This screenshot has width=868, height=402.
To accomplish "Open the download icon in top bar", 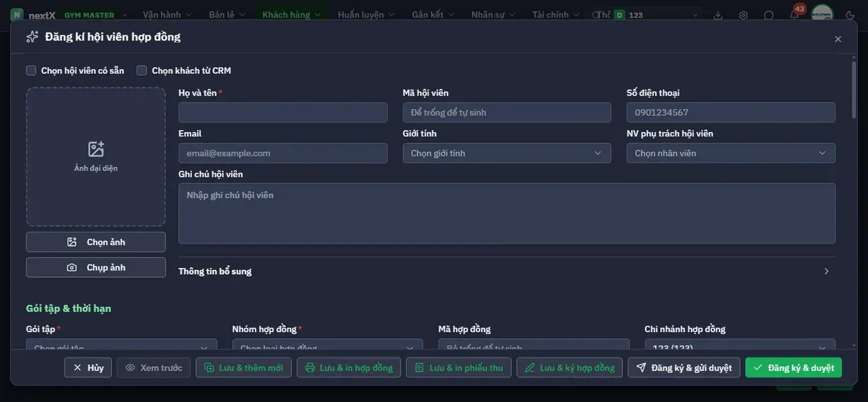I will [x=718, y=15].
